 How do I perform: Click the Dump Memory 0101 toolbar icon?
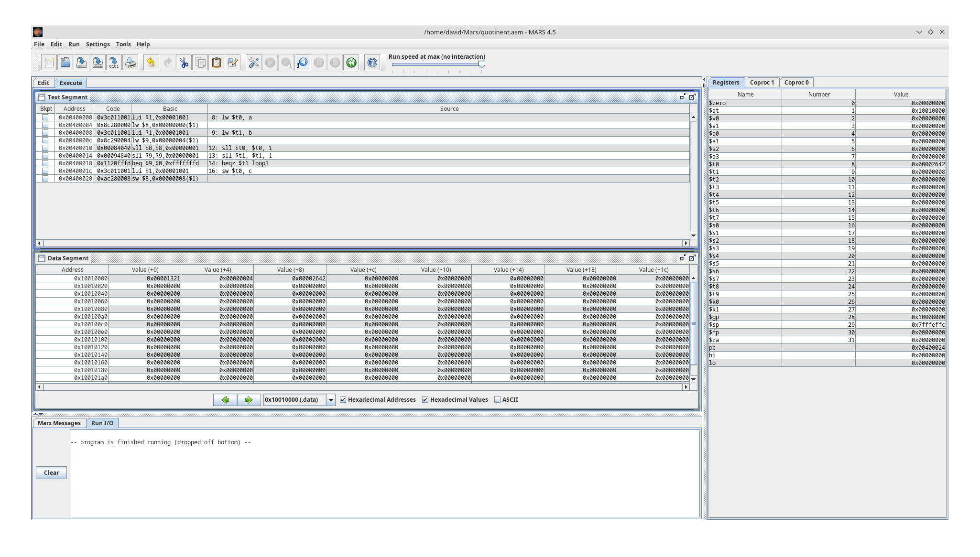point(114,62)
